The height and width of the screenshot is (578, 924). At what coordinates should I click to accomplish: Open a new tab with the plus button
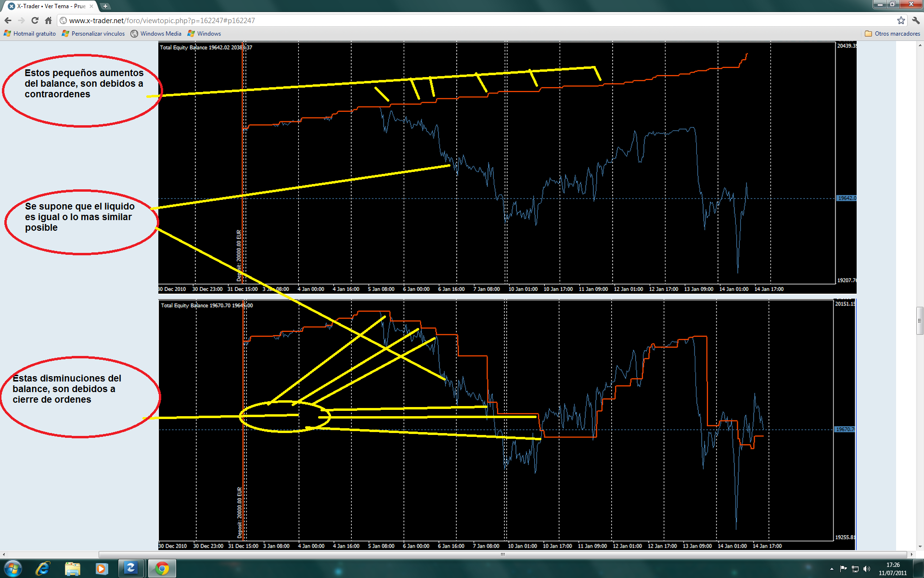105,6
